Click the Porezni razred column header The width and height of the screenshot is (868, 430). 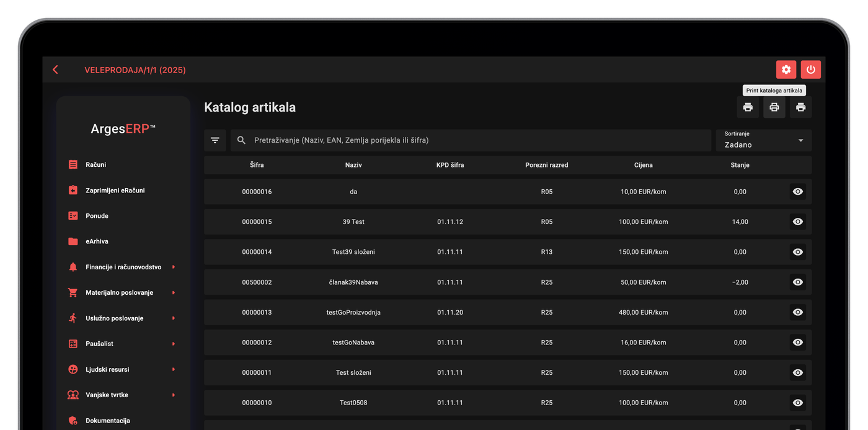coord(547,165)
